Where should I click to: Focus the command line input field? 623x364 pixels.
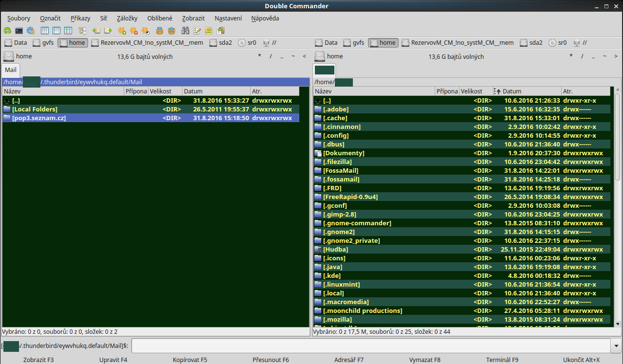(x=371, y=346)
